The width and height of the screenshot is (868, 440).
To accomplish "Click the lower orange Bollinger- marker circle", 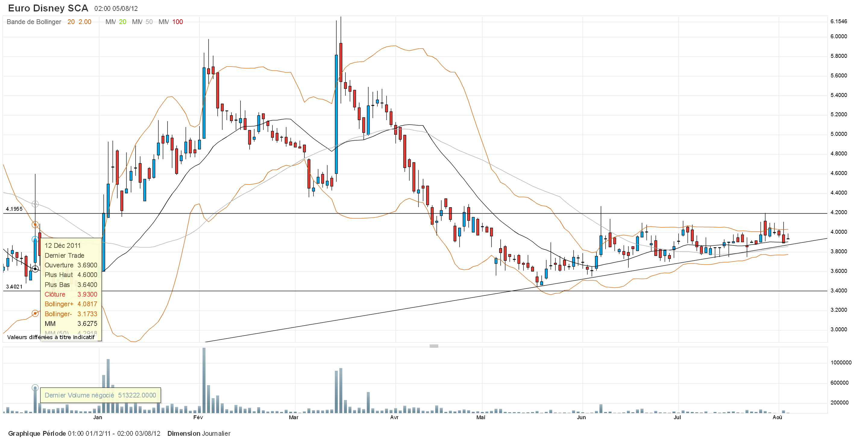I will [35, 314].
